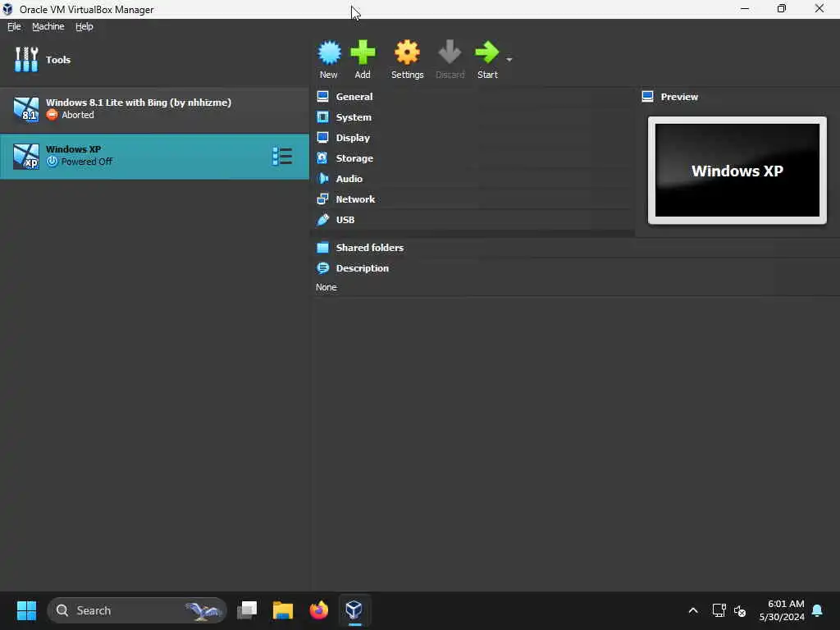Viewport: 840px width, 630px height.
Task: Open the Windows Start menu
Action: click(x=26, y=610)
